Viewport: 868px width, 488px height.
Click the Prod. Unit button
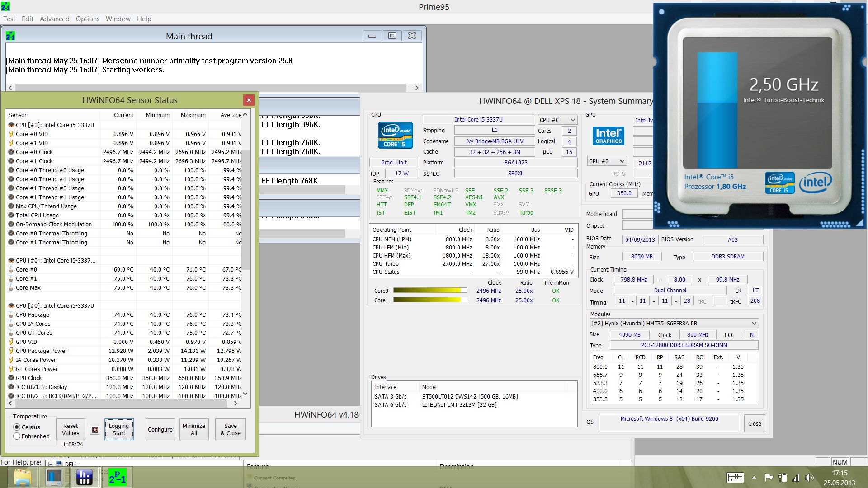394,162
